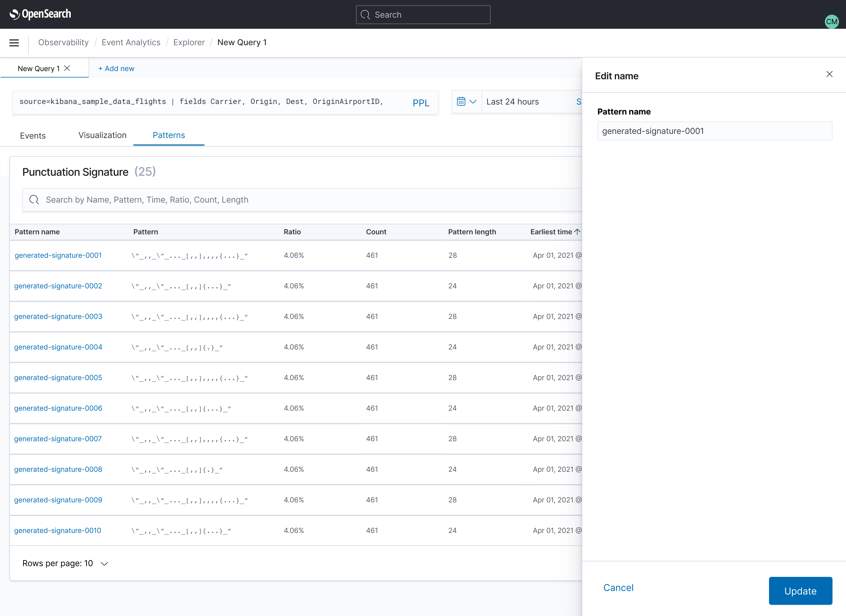Switch to the Visualization tab
This screenshot has width=846, height=616.
tap(102, 135)
